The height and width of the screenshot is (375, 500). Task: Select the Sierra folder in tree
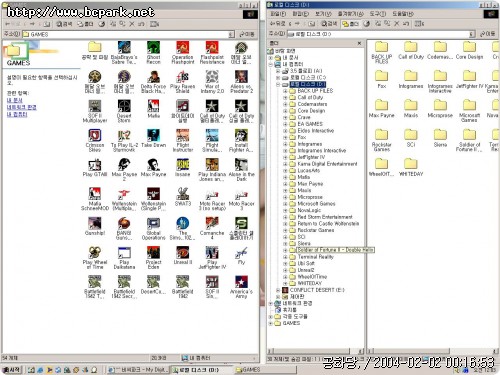pos(304,244)
